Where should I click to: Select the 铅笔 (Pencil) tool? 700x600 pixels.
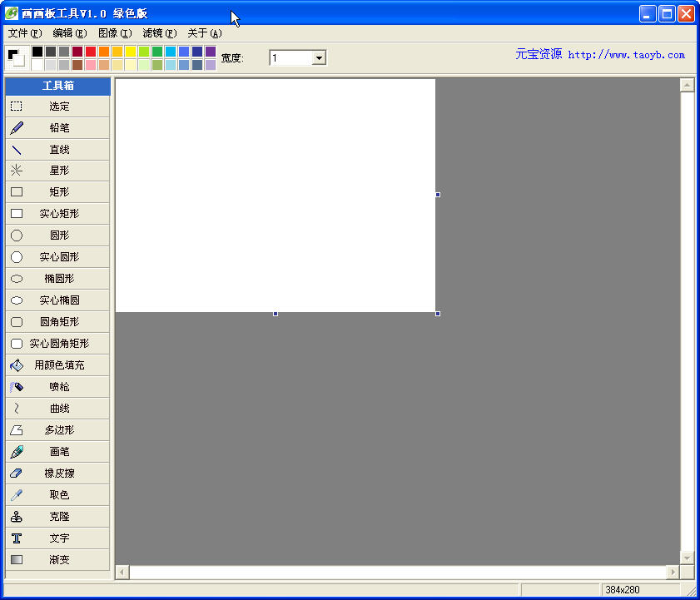57,127
